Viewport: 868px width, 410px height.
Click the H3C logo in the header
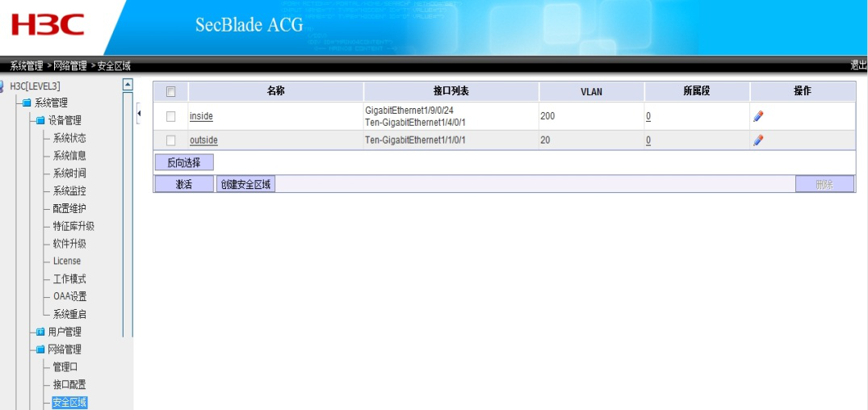47,25
